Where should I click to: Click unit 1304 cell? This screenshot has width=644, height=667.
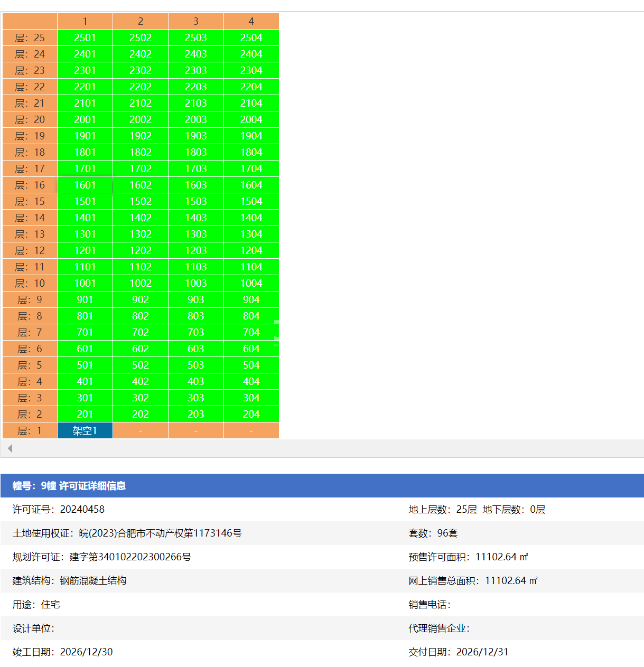[251, 234]
